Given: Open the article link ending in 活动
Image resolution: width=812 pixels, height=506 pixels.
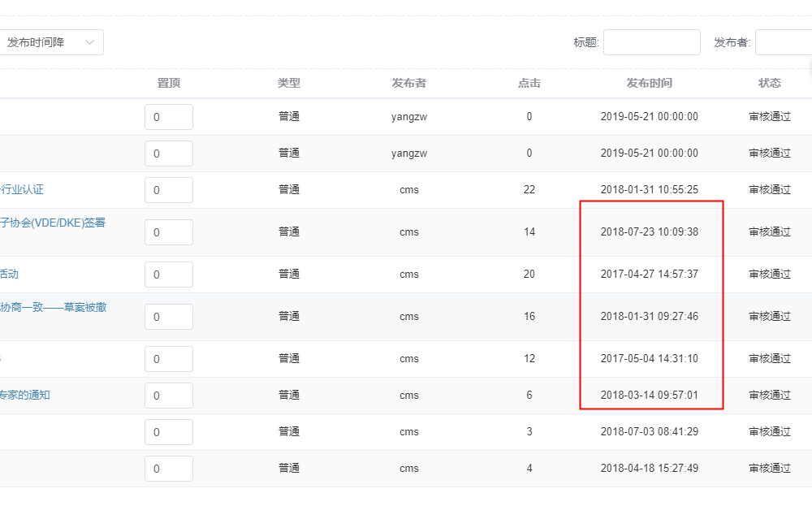Looking at the screenshot, I should (x=10, y=274).
